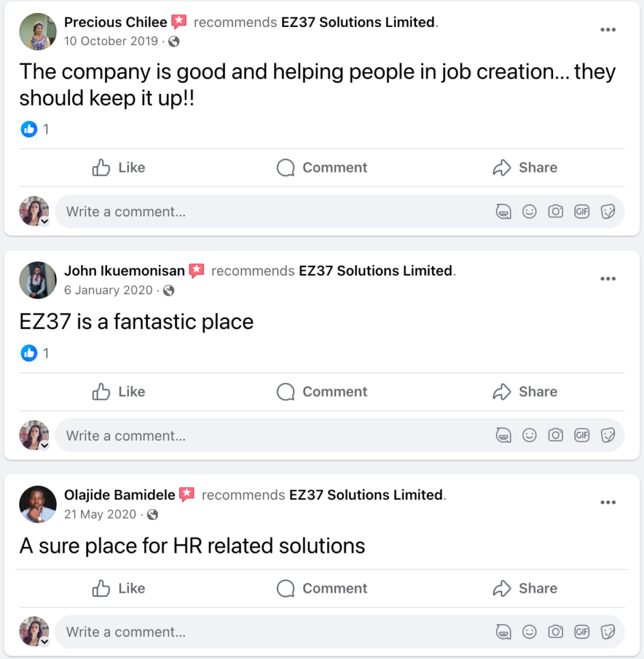This screenshot has width=644, height=659.
Task: Open the options menu on Precious Chilee's review
Action: (608, 29)
